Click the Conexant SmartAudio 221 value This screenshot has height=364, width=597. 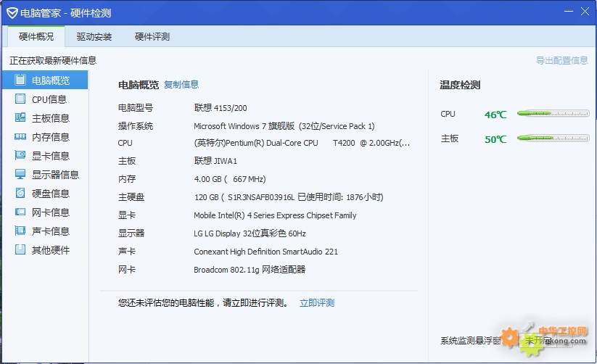pos(265,252)
